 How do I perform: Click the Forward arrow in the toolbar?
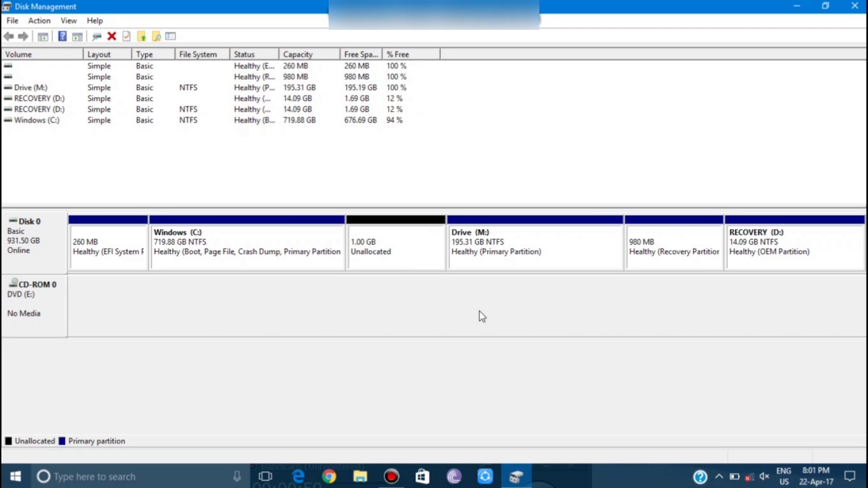(x=24, y=37)
